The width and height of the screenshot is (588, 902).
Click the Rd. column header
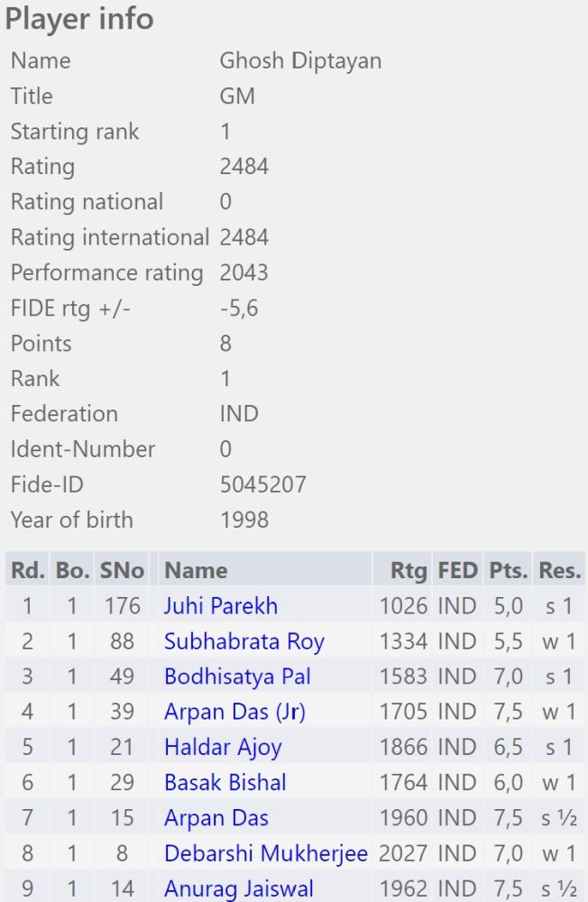[x=27, y=570]
